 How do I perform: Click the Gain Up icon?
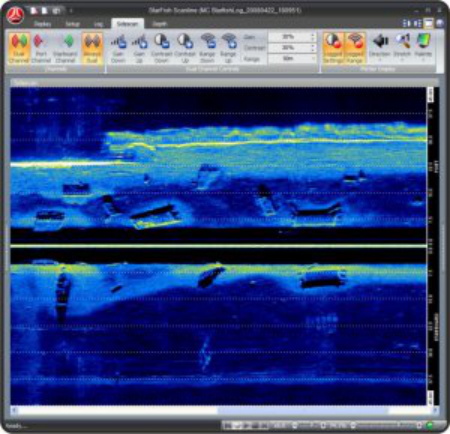139,48
